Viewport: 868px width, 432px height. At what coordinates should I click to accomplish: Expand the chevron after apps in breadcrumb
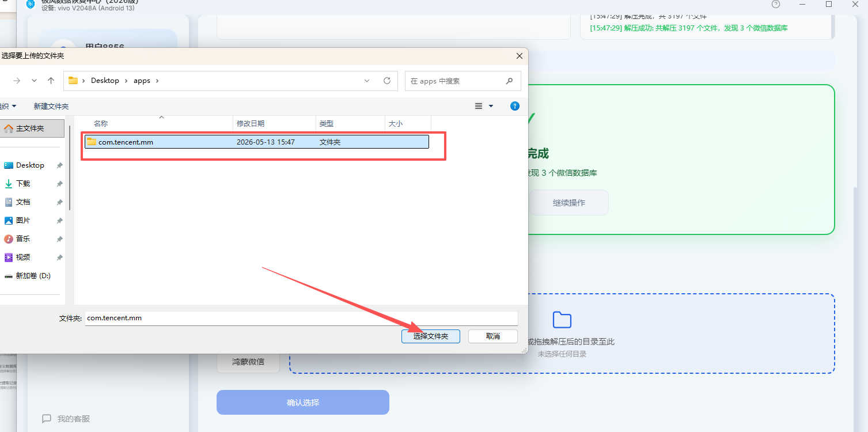[157, 81]
